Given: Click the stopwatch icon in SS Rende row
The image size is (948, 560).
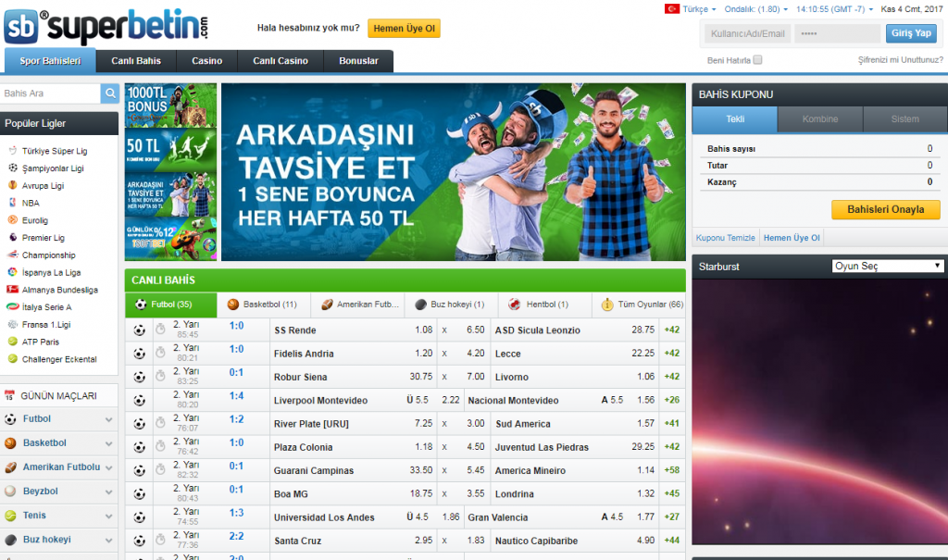Looking at the screenshot, I should (x=160, y=330).
